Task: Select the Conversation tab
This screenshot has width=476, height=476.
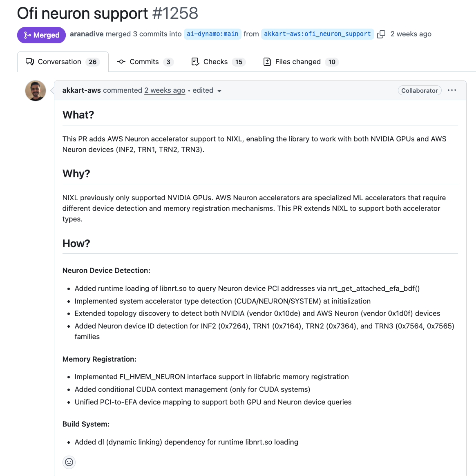Action: [60, 62]
